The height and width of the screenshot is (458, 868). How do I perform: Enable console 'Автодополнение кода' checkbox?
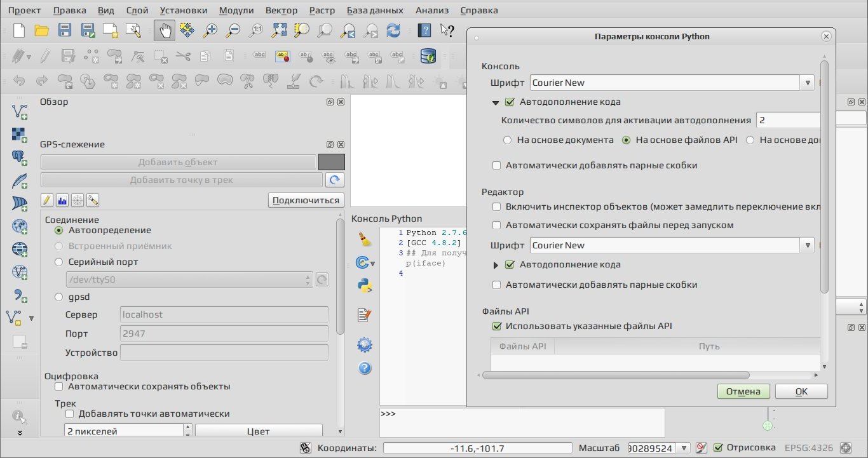tap(510, 102)
